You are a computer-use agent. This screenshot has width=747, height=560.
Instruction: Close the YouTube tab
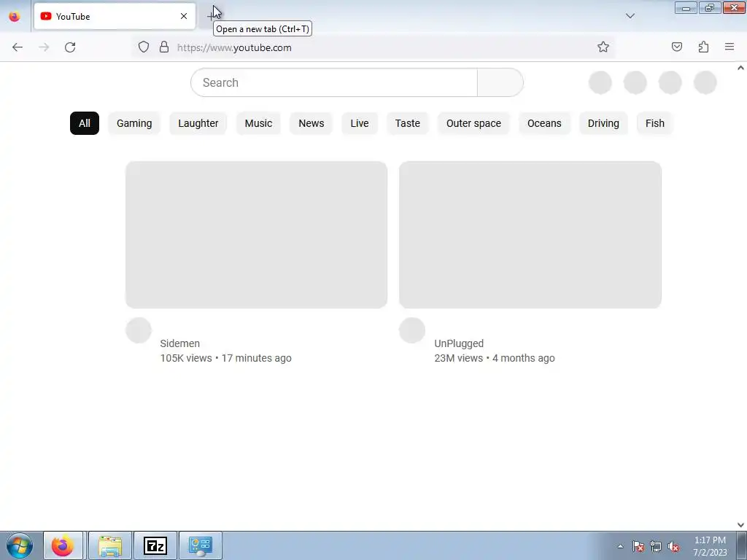click(184, 16)
